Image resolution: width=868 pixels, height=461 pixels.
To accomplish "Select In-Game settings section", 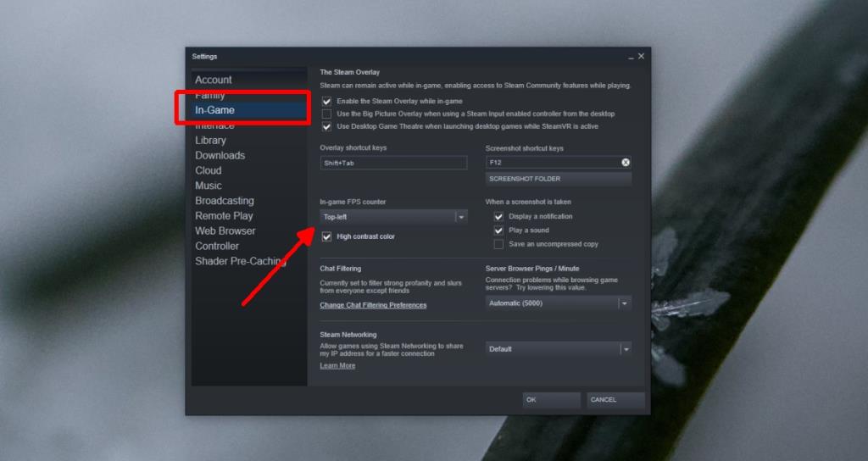I will point(214,110).
